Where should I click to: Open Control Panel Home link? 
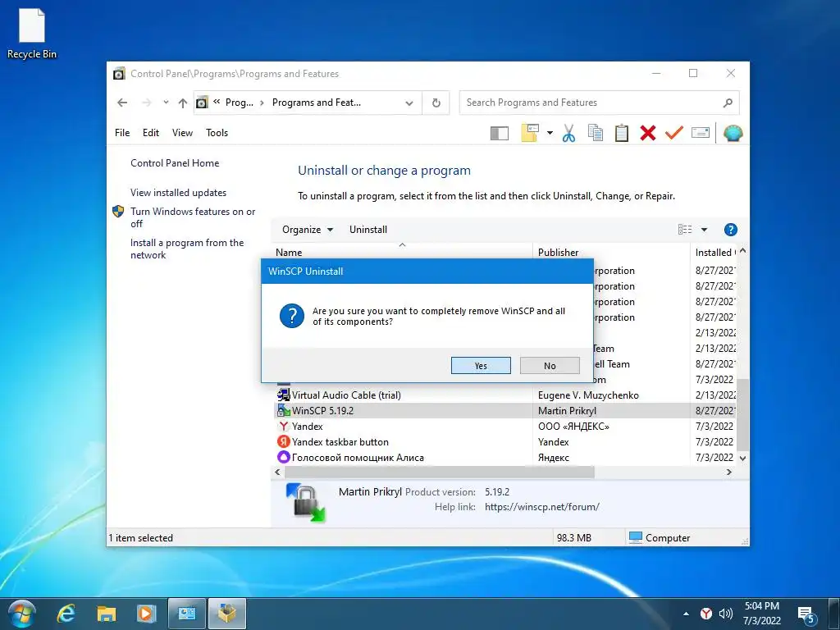175,163
